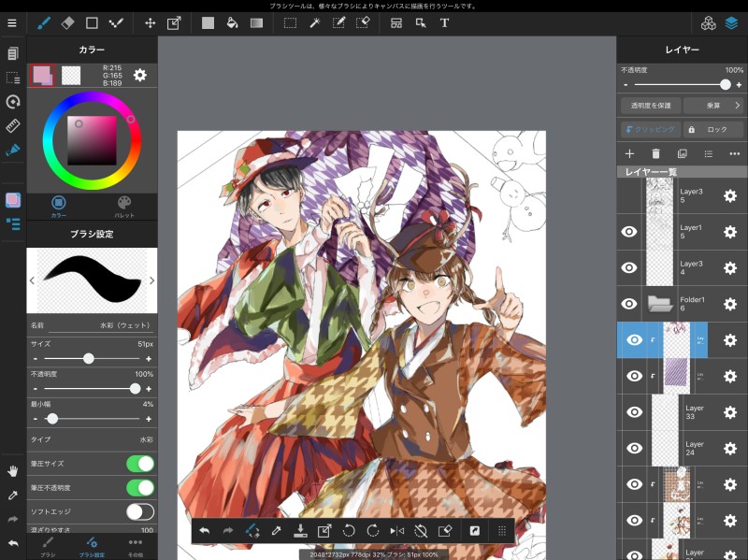Click undo arrow in left sidebar

point(13,543)
